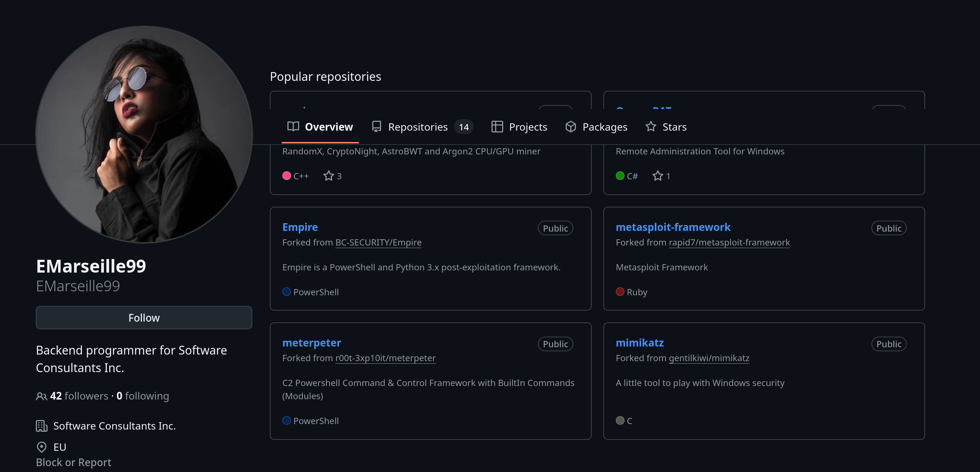
Task: Click the Block or Report link
Action: 73,462
